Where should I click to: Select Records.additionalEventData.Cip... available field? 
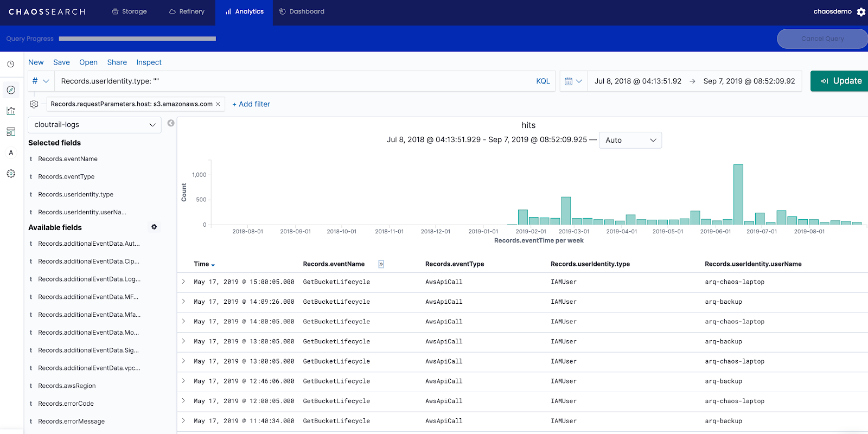click(89, 261)
